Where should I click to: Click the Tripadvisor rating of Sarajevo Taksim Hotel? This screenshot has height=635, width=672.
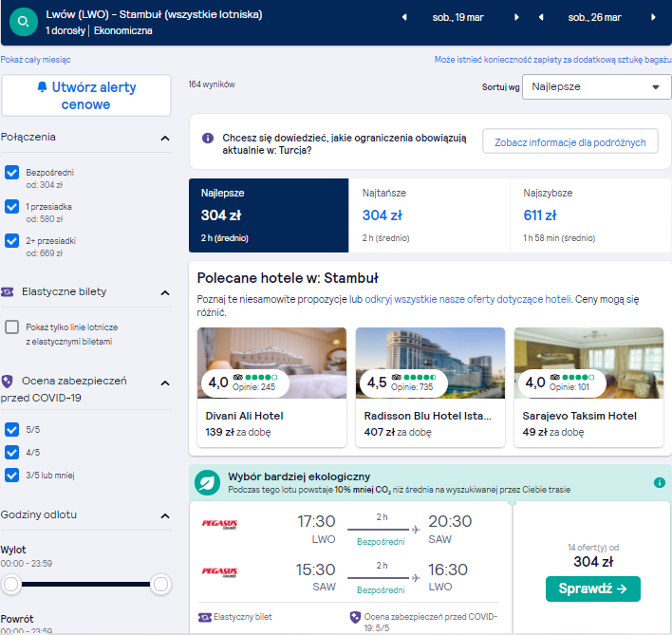pyautogui.click(x=561, y=382)
